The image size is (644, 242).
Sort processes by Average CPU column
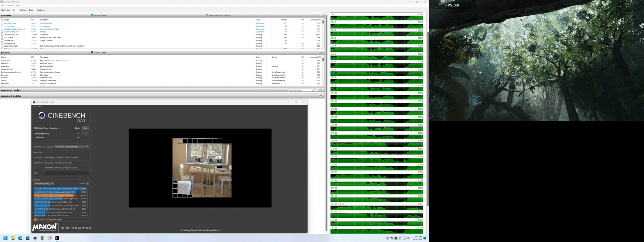[316, 19]
